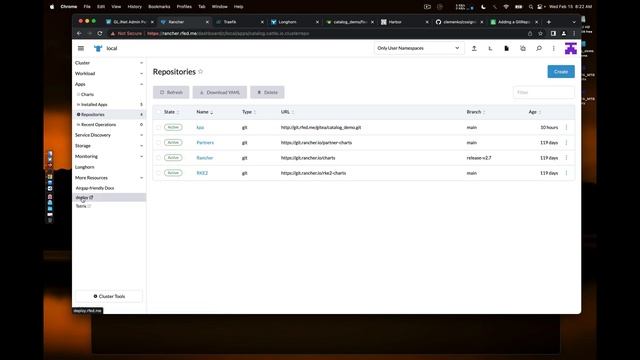This screenshot has width=640, height=360.
Task: Click the Rancher cluster logo icon
Action: (x=98, y=48)
